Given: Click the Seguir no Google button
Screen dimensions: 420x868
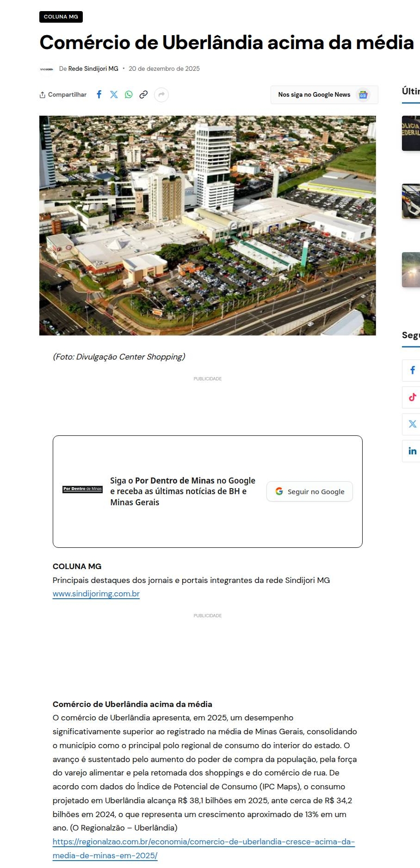Looking at the screenshot, I should [x=309, y=491].
